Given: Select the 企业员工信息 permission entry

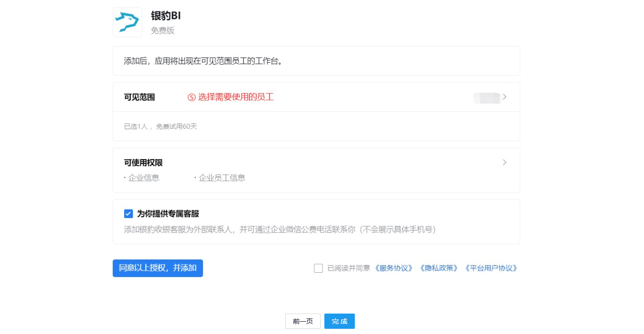Looking at the screenshot, I should tap(222, 177).
